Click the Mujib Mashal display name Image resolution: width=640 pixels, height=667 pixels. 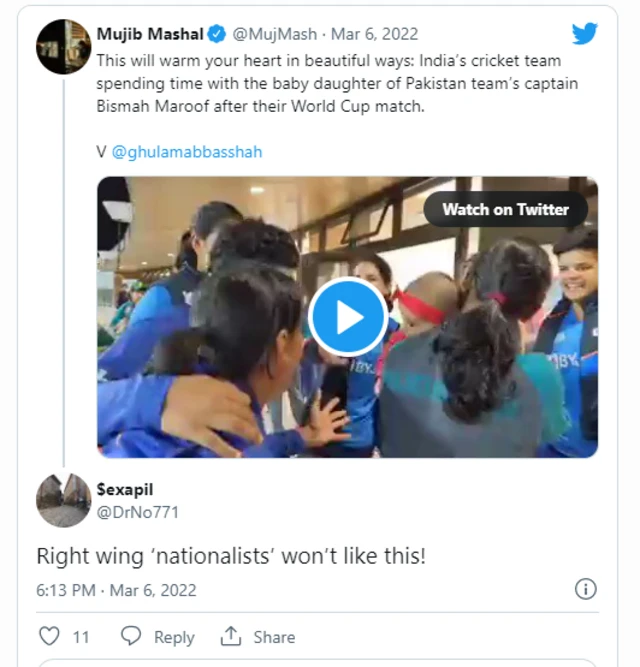pyautogui.click(x=148, y=35)
